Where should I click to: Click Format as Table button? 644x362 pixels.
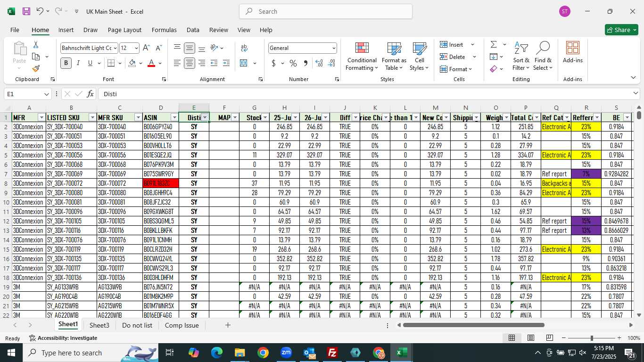tap(394, 57)
